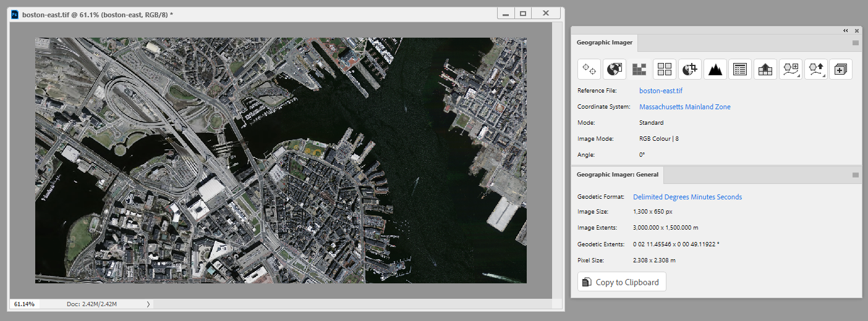Click the 'Image Size:' label

[592, 212]
